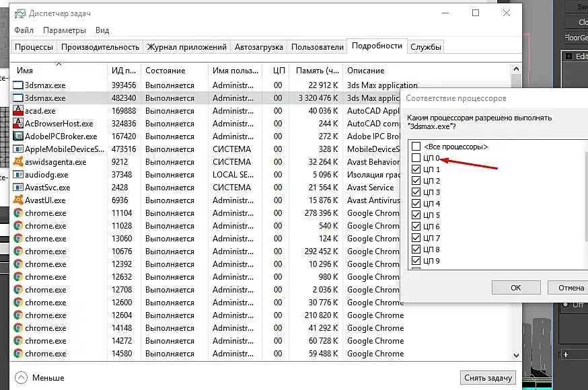588x390 pixels.
Task: Sort by the Описание column header
Action: pos(427,71)
